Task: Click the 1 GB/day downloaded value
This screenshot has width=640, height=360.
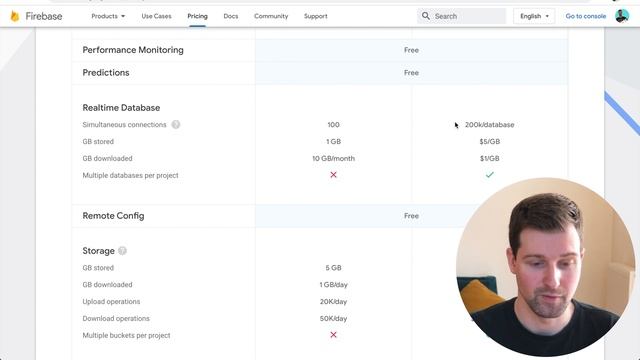Action: [333, 284]
